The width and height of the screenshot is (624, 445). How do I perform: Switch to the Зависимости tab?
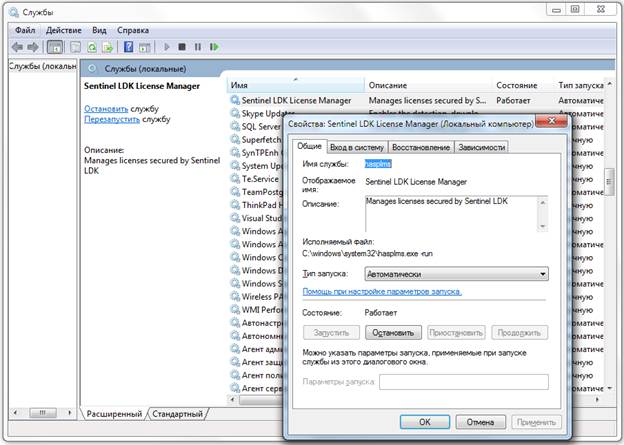(481, 147)
